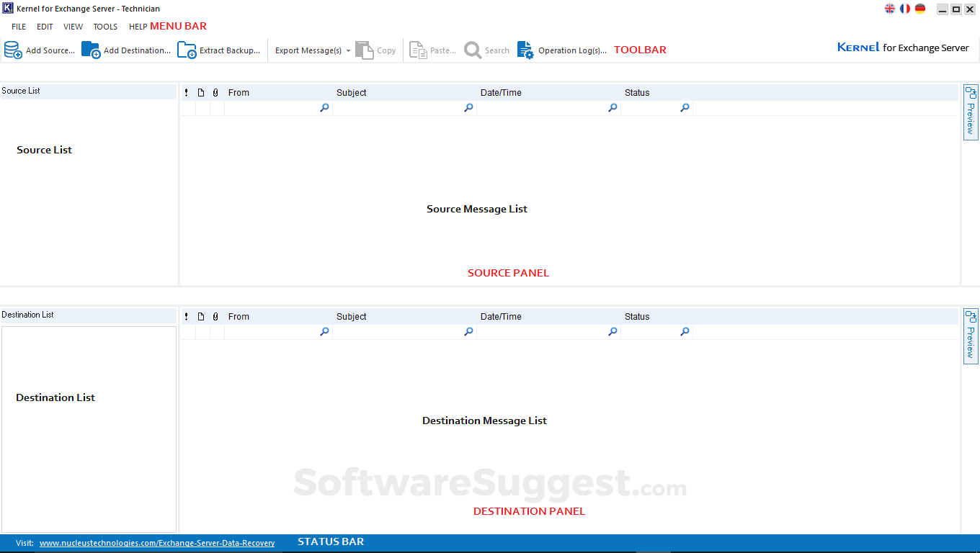
Task: Sort destination list by item type icon
Action: [201, 317]
